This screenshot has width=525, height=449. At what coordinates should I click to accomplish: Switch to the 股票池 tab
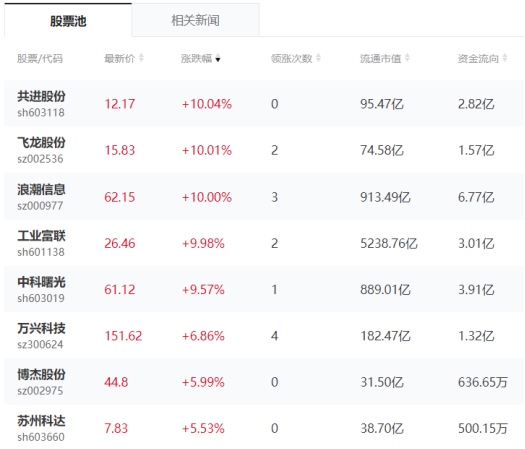click(68, 20)
